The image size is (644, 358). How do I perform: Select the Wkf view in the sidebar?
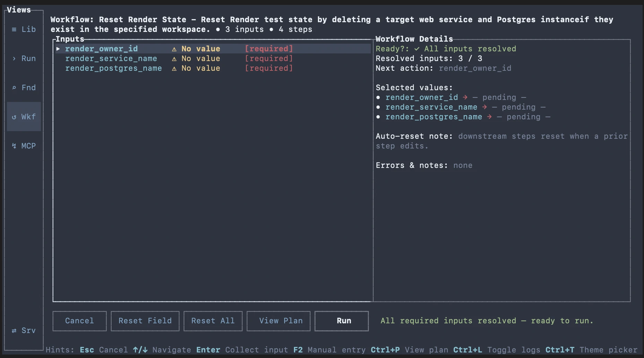click(x=24, y=117)
